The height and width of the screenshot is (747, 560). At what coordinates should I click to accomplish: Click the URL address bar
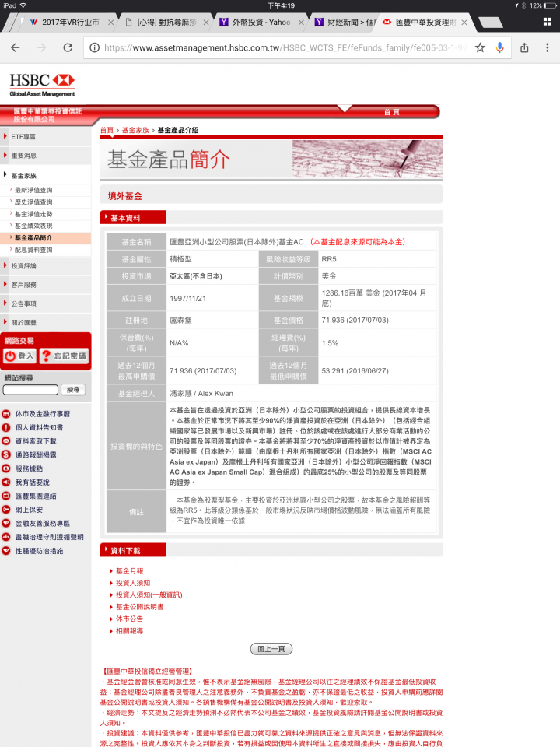(285, 47)
